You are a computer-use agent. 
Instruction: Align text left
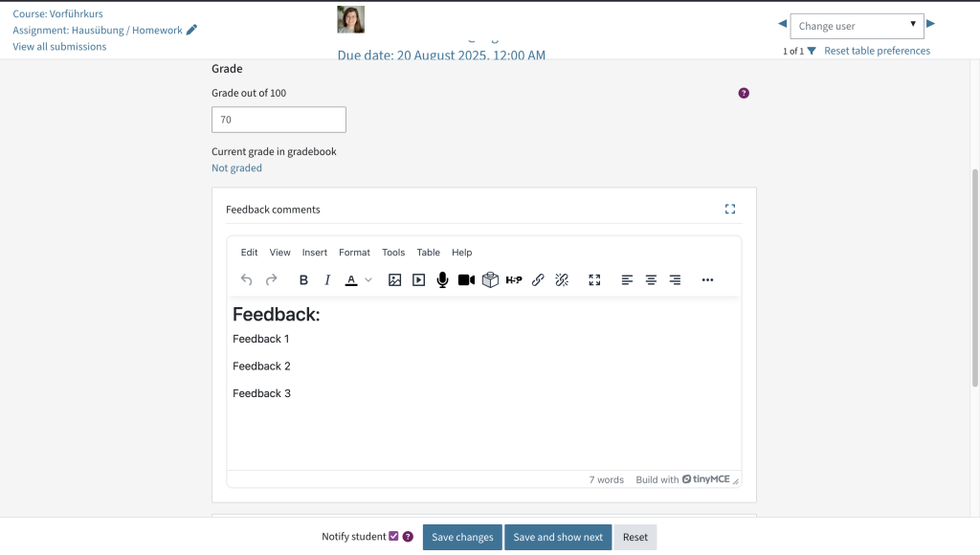[x=627, y=280]
